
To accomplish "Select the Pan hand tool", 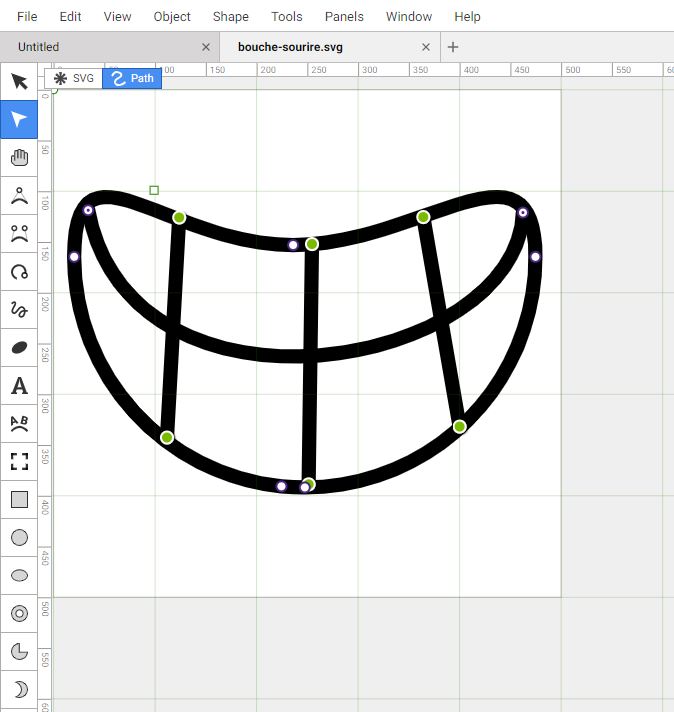I will tap(19, 158).
